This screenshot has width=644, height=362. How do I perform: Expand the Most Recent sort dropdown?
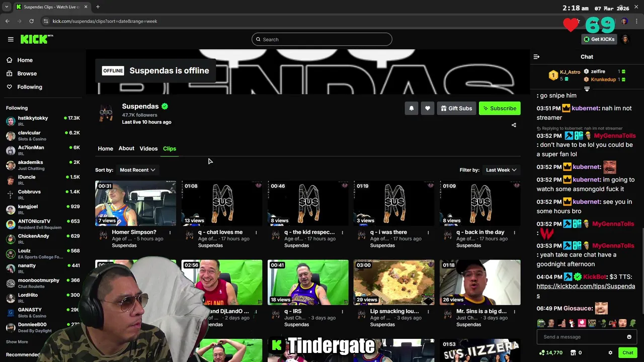[137, 170]
